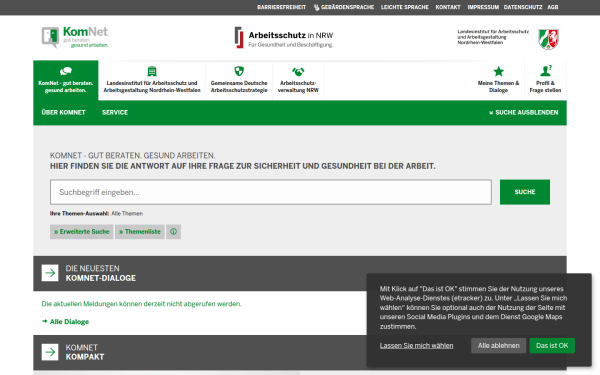Collapse search via Suche ausblenden

523,112
